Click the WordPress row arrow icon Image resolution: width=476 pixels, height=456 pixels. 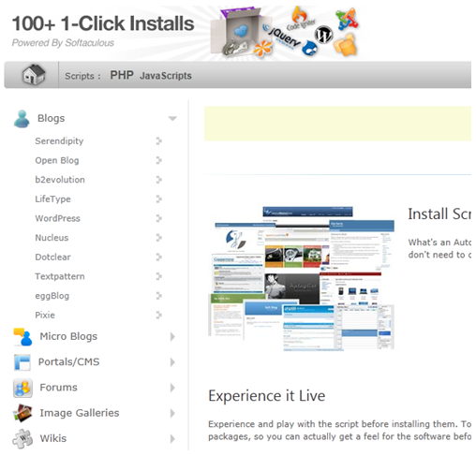(x=159, y=218)
